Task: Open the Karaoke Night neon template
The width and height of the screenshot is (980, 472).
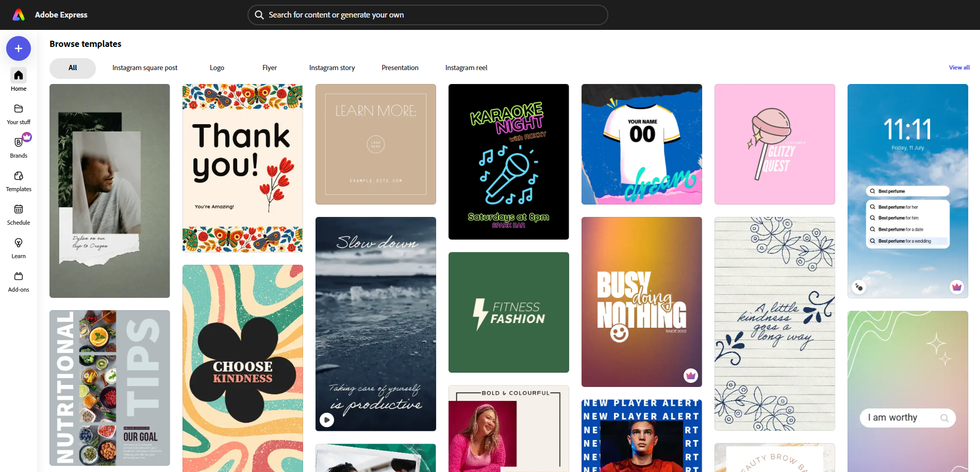Action: click(509, 162)
